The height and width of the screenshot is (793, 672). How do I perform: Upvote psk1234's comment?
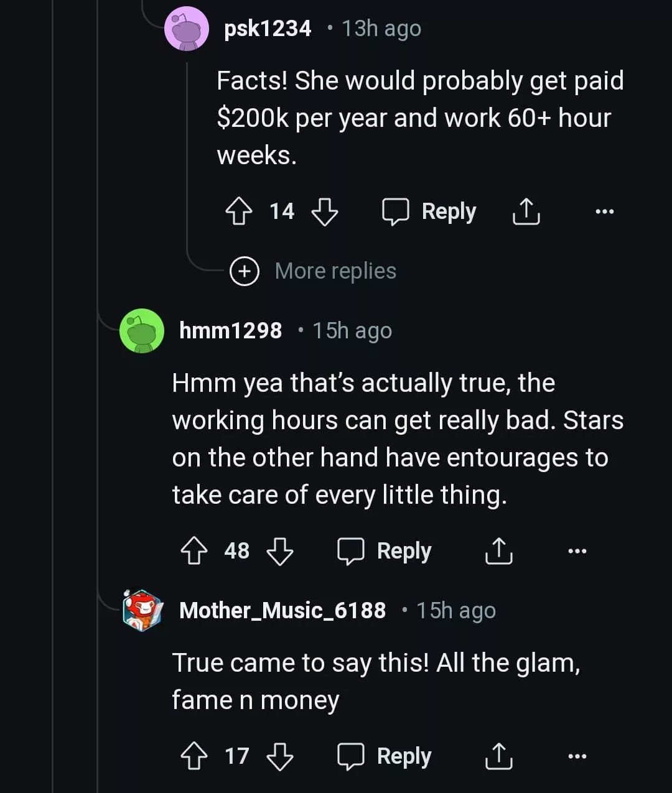pos(238,211)
